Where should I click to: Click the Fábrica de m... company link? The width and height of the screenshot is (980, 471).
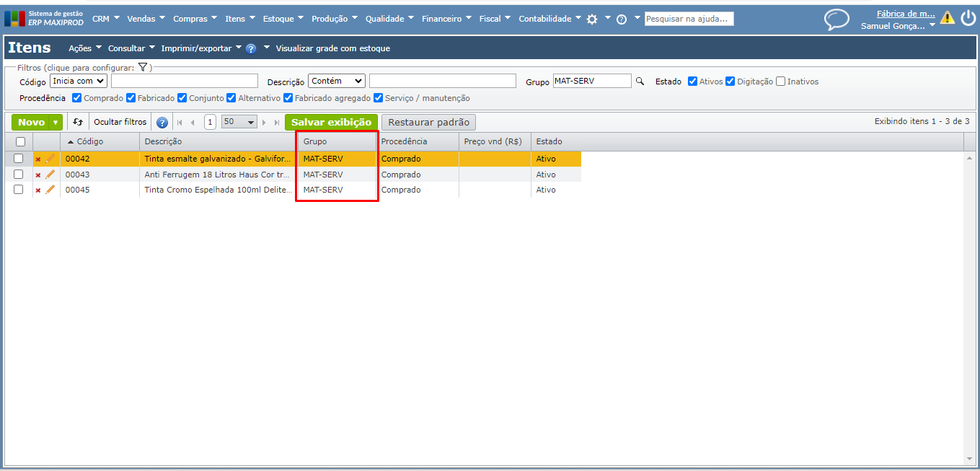tap(906, 14)
